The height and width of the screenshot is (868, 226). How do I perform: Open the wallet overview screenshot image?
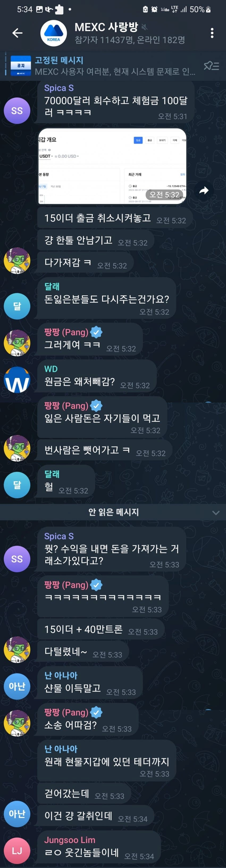pos(112,166)
